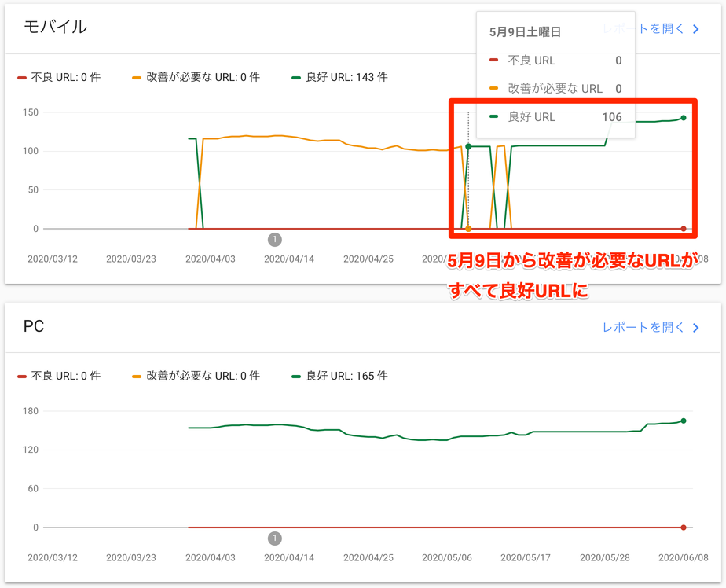Click PC legend green 良好 swatch
Image resolution: width=726 pixels, height=588 pixels.
(x=296, y=377)
